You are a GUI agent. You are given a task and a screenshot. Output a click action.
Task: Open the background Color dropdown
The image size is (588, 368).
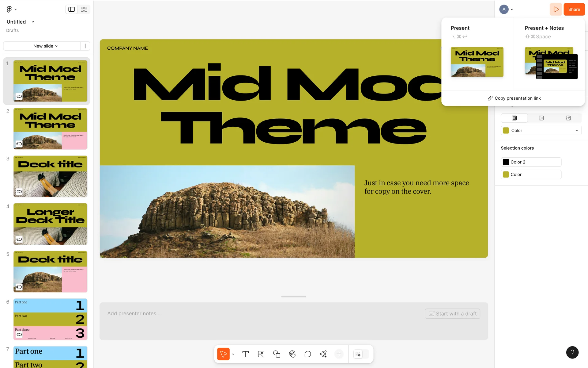point(541,131)
